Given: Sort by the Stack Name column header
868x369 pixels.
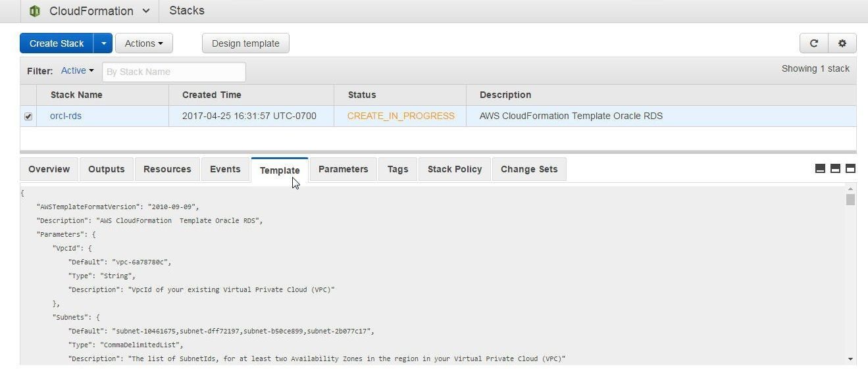Looking at the screenshot, I should click(76, 95).
